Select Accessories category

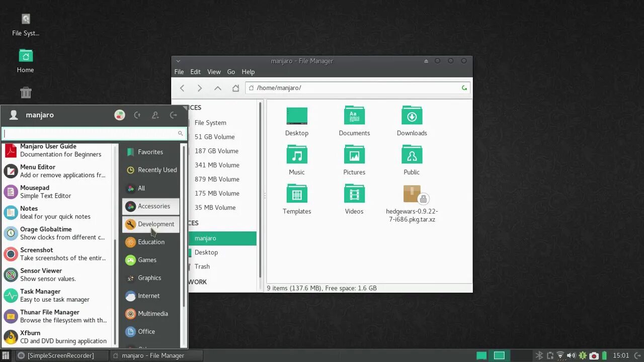coord(151,206)
